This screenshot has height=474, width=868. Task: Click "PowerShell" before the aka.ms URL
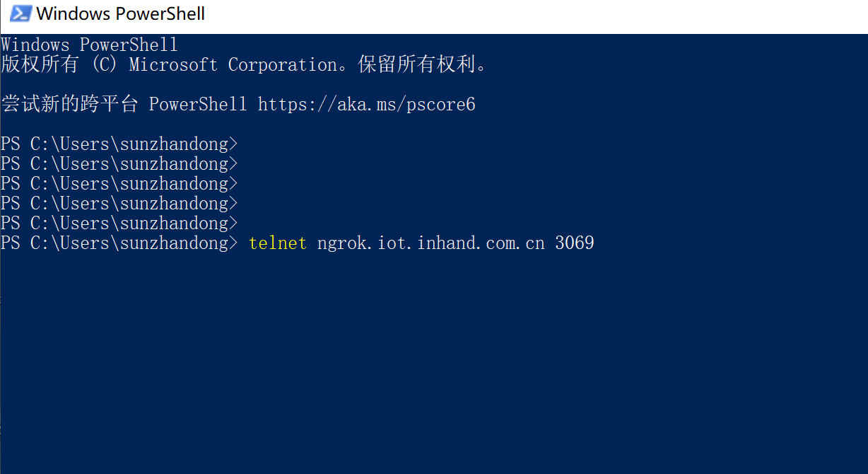coord(198,105)
